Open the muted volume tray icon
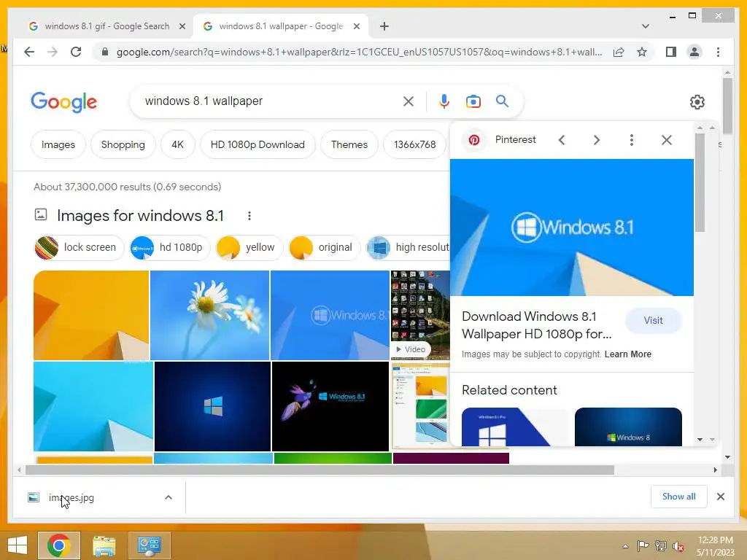This screenshot has width=747, height=560. click(x=678, y=546)
